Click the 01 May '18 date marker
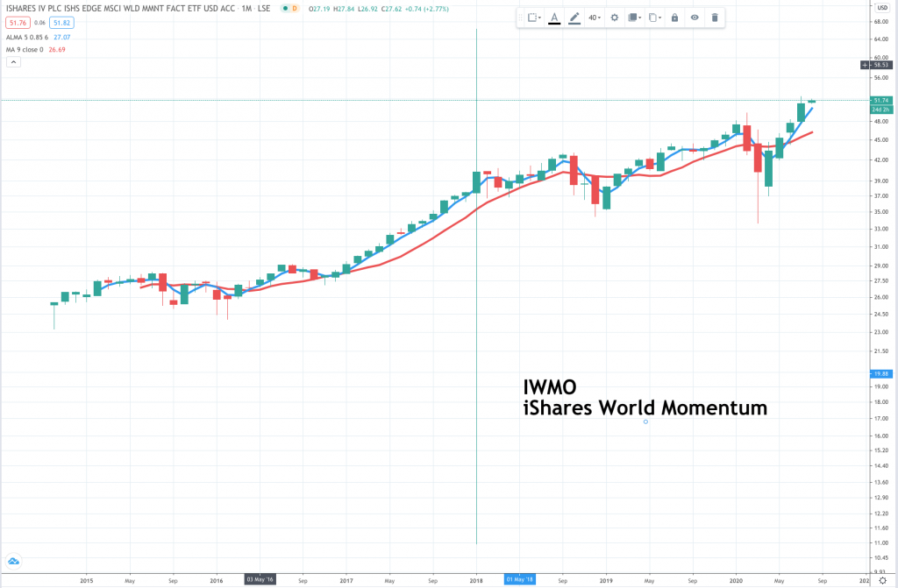Viewport: 898px width, 588px height. 519,580
